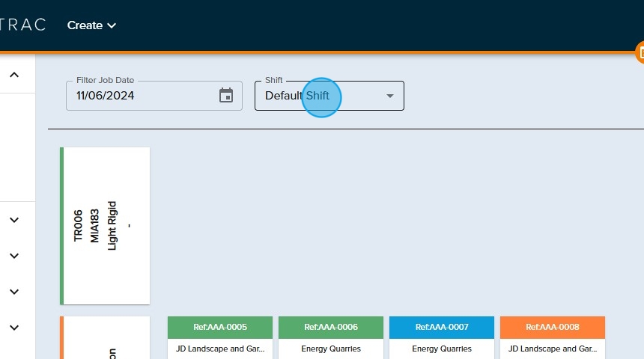
Task: Click Energy Quarries under Ref:AAA-0007
Action: [442, 349]
